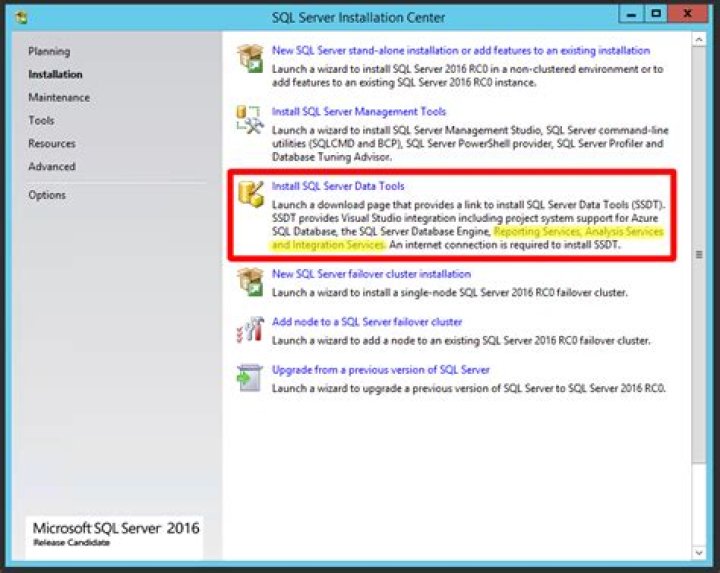
Task: Click Upgrade from a previous version of SQL Server
Action: point(381,370)
